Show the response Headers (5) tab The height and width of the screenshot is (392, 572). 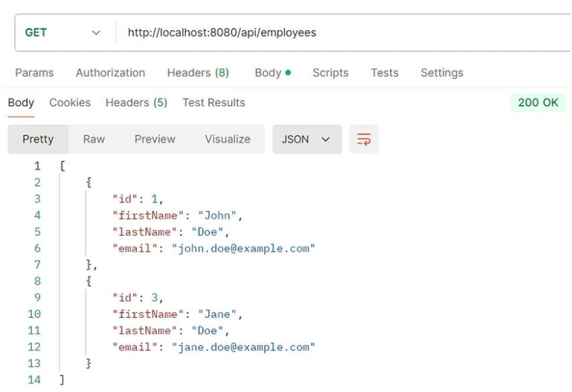[x=136, y=103]
